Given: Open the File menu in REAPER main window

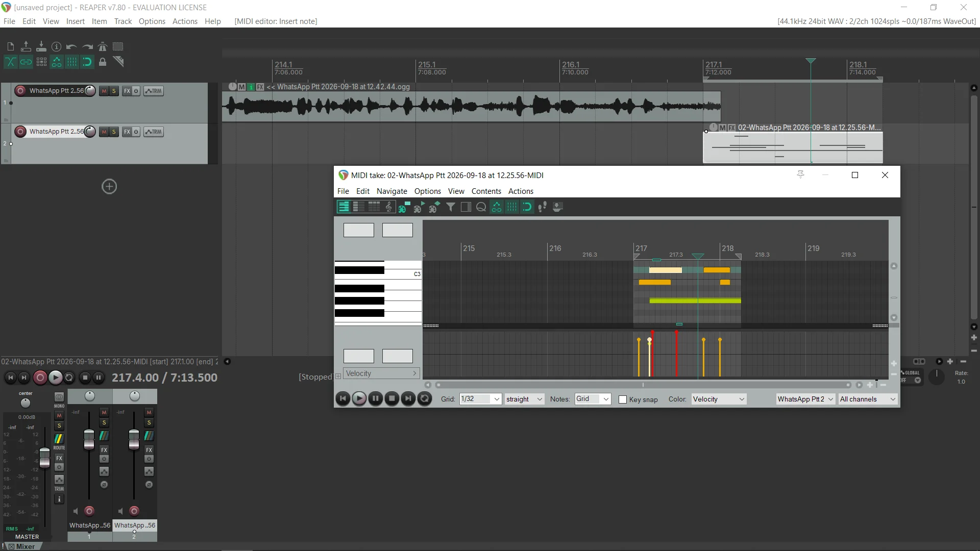Looking at the screenshot, I should 9,21.
